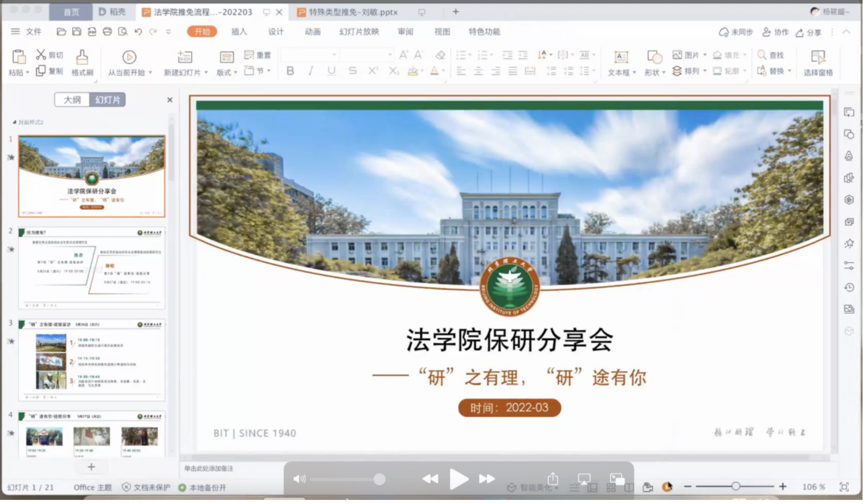Click the Find (查找) magnifier icon
Image resolution: width=863 pixels, height=504 pixels.
pyautogui.click(x=762, y=55)
